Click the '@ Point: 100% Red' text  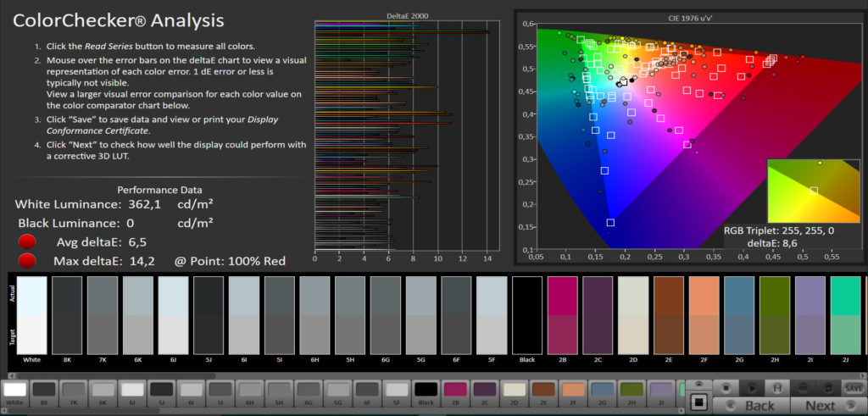click(x=230, y=261)
